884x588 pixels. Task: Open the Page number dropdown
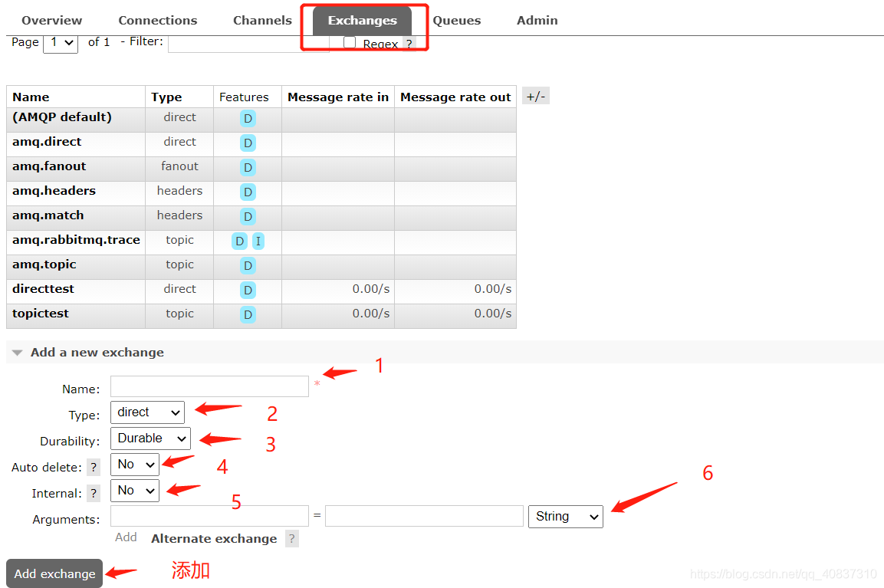pyautogui.click(x=61, y=42)
